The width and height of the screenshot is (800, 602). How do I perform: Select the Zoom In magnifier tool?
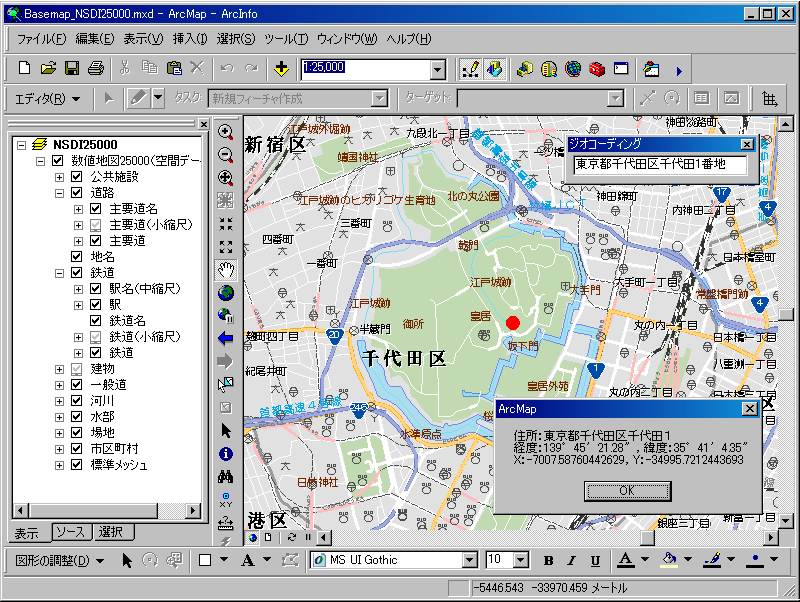click(226, 132)
